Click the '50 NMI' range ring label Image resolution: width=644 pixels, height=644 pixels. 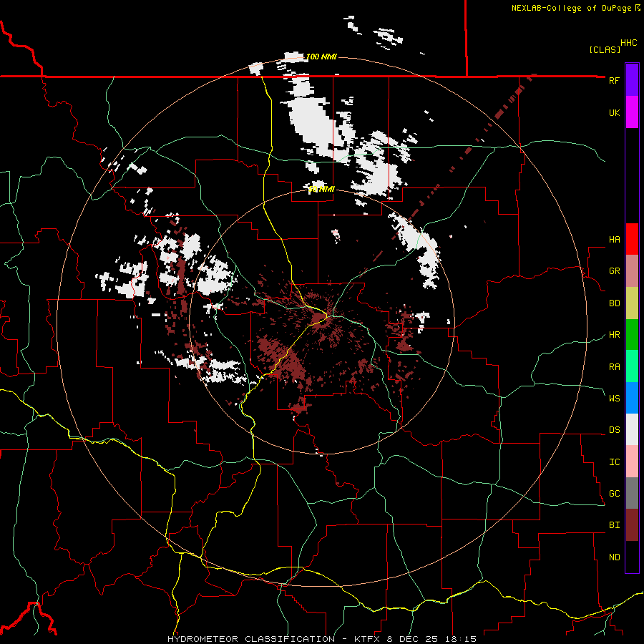pyautogui.click(x=321, y=190)
